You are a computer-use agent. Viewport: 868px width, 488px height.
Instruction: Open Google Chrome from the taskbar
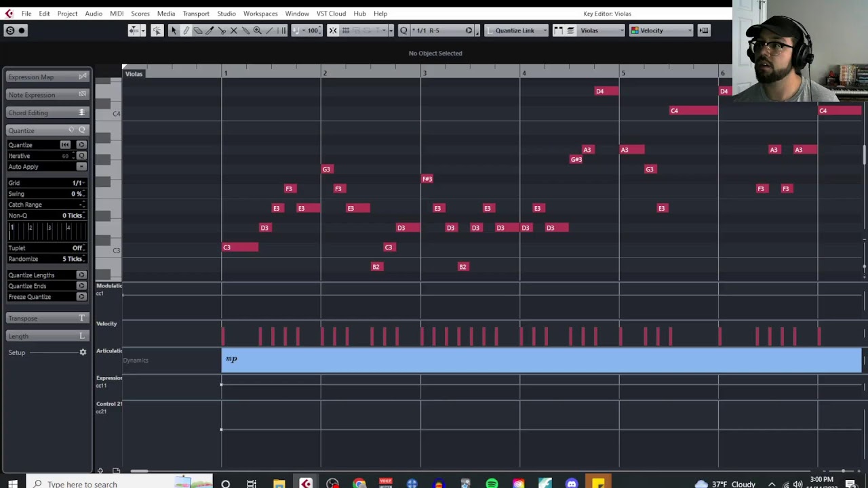click(359, 484)
